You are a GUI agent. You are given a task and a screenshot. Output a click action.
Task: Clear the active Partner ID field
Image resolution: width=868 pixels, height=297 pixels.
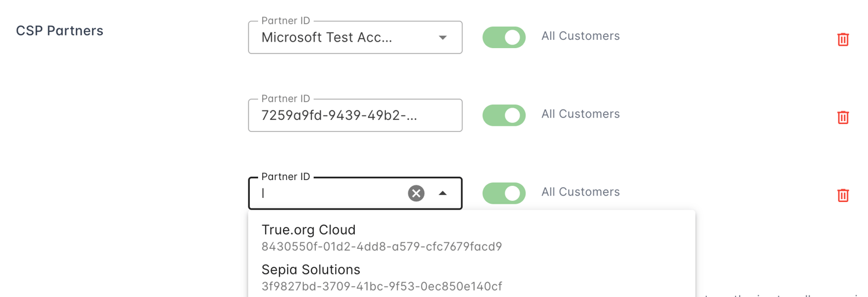(x=416, y=193)
